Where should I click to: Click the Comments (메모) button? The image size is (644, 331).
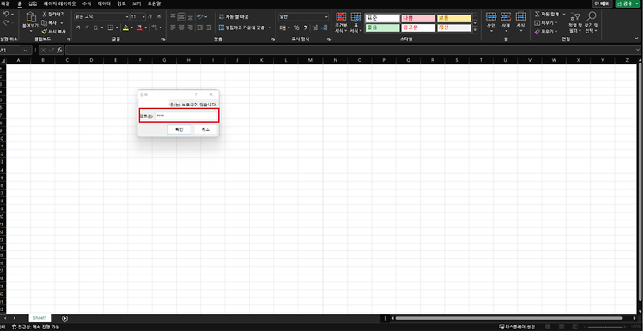[603, 3]
